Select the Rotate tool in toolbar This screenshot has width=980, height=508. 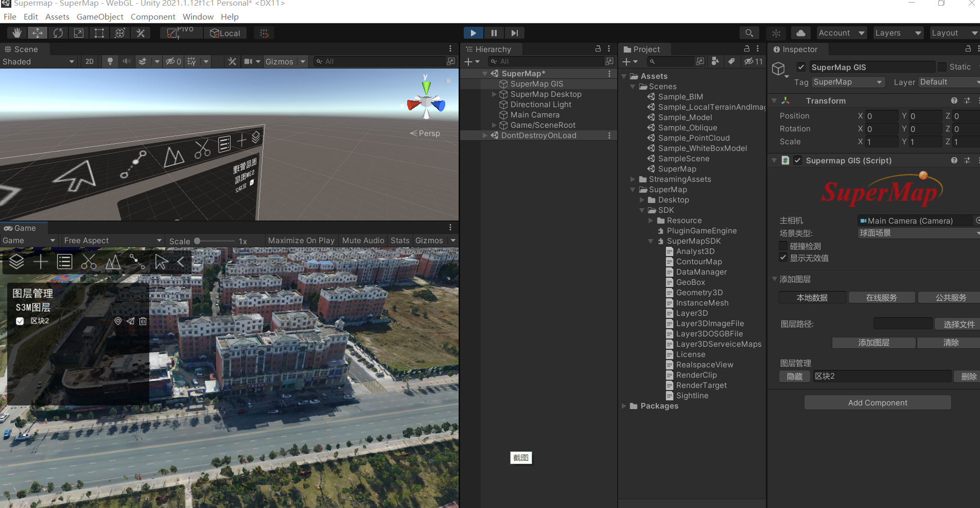(58, 33)
